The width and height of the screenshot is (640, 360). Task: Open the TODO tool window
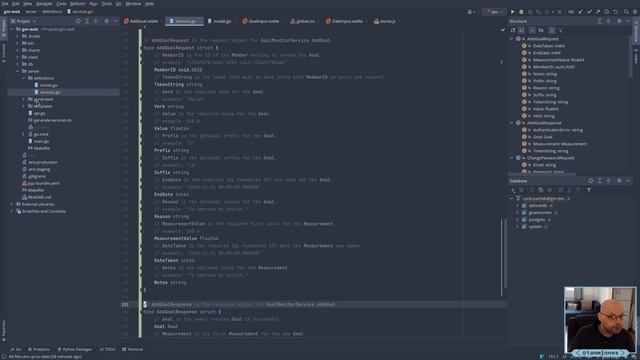tap(108, 349)
